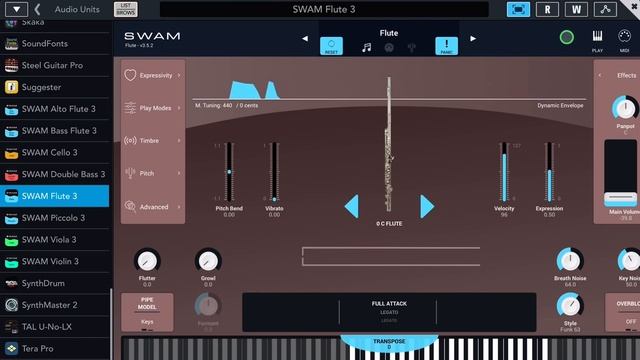Toggle the Pipe Model Keys switch

click(x=147, y=312)
